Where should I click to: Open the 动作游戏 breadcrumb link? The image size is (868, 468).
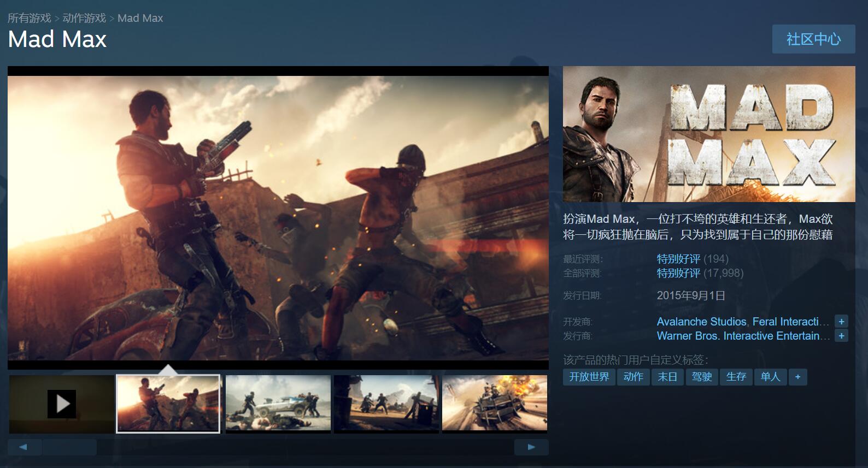(84, 18)
